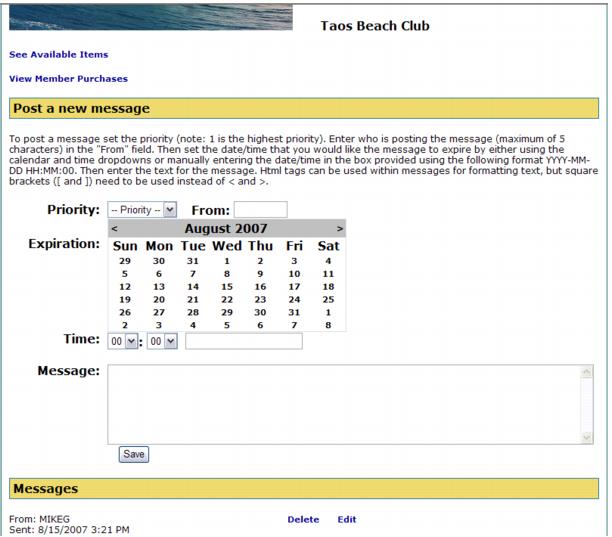
Task: Open the minutes dropdown for Time
Action: (162, 341)
